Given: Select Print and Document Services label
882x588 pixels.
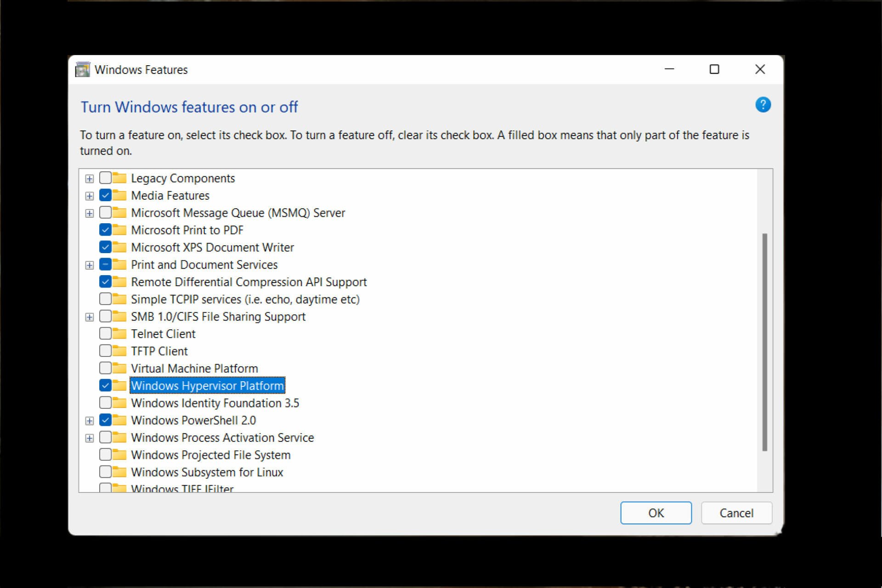Looking at the screenshot, I should (x=204, y=264).
